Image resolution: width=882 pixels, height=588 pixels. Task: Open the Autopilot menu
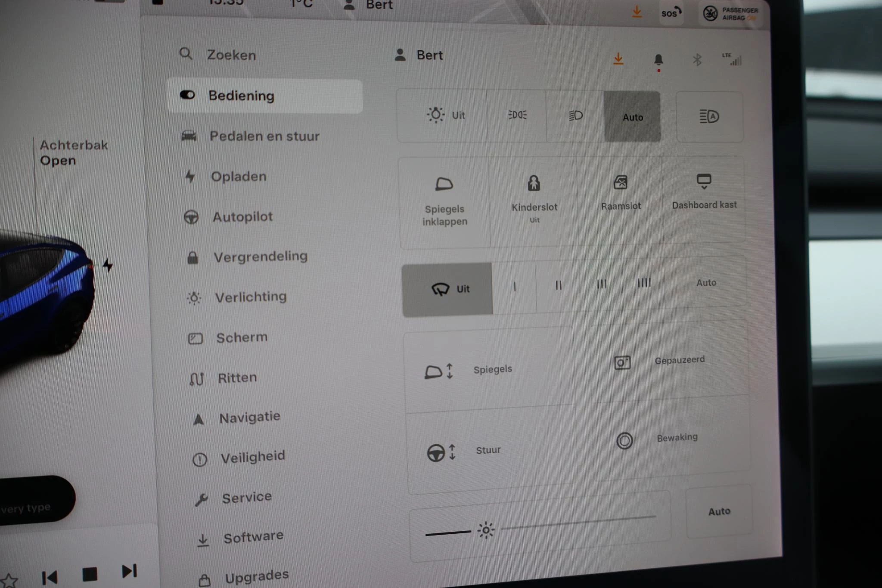[242, 217]
